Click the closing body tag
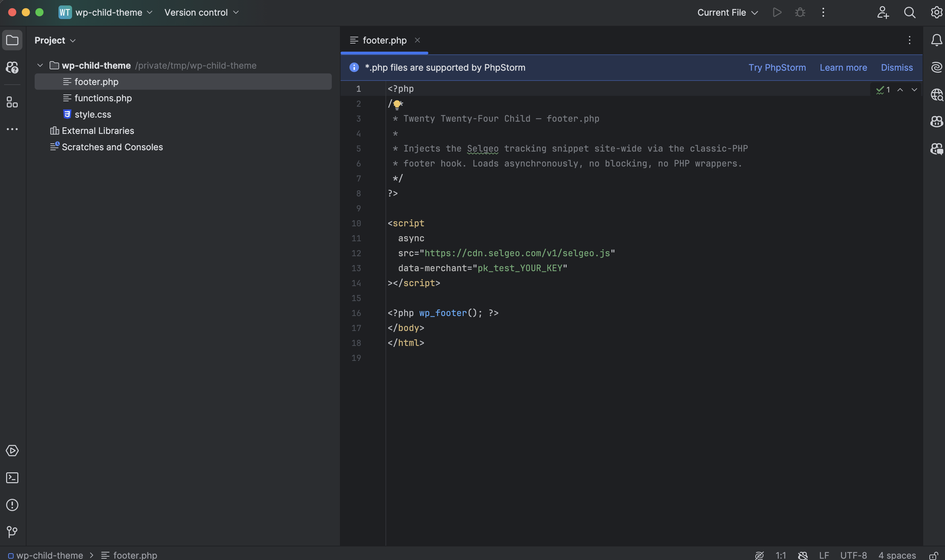Image resolution: width=945 pixels, height=560 pixels. 406,328
